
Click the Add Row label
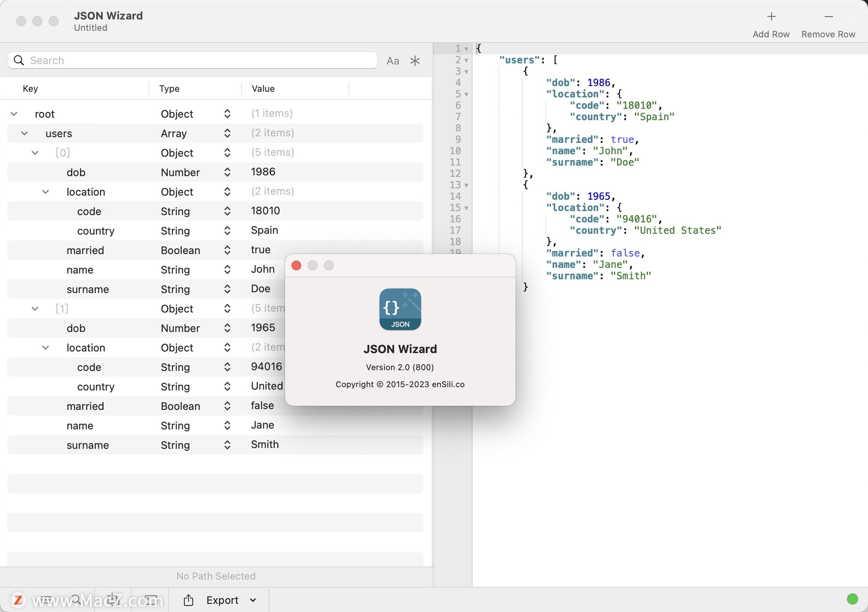(771, 34)
